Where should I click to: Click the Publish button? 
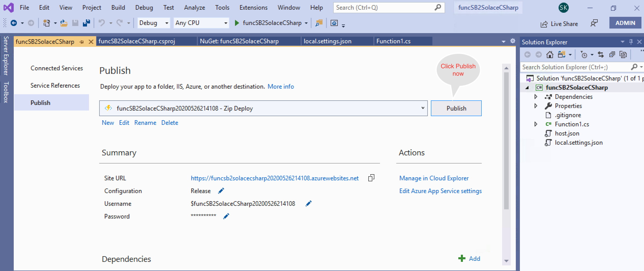coord(456,108)
